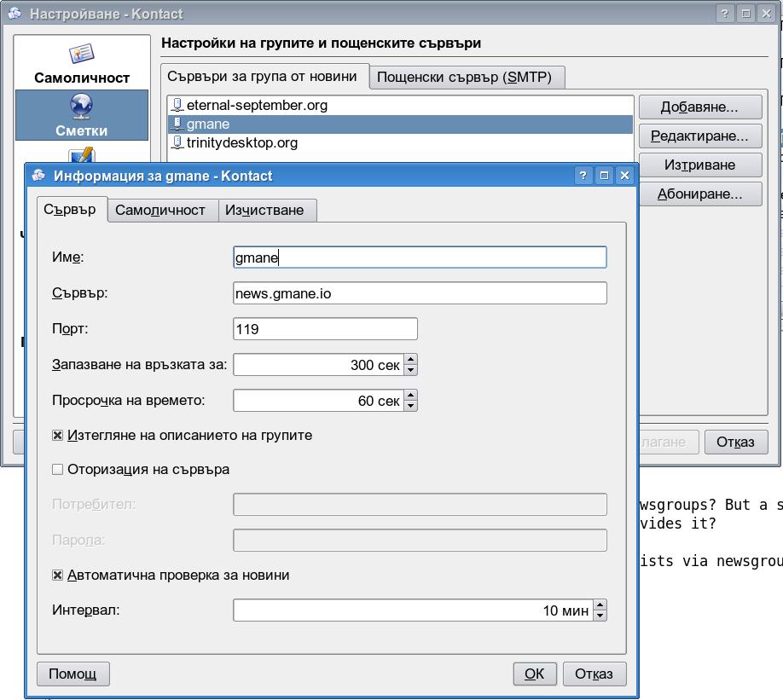Increase the Интервал value
This screenshot has width=783, height=700.
[x=600, y=605]
